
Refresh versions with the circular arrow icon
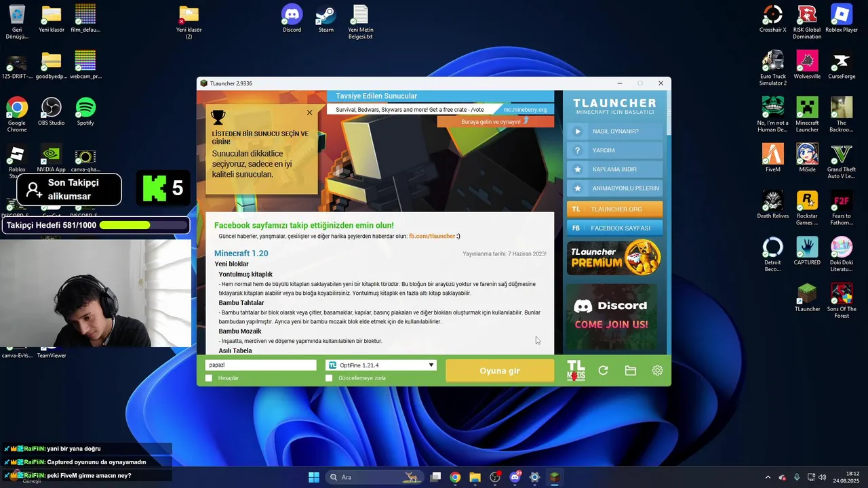coord(603,371)
